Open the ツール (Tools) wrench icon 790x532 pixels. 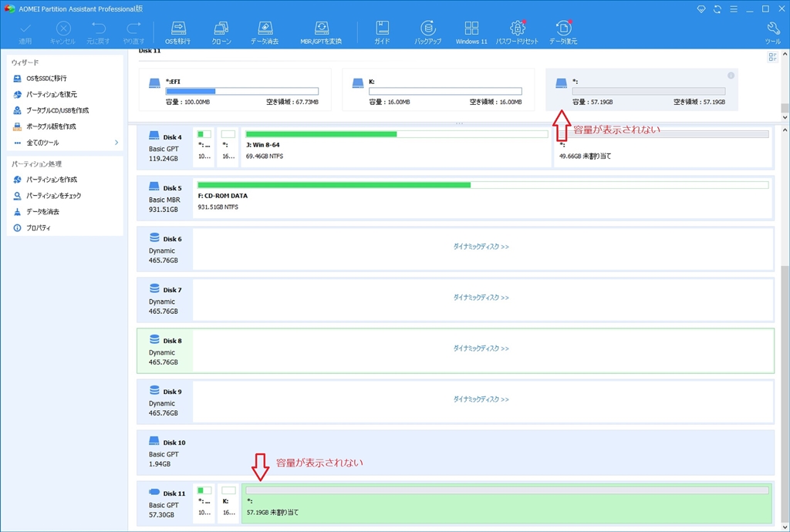(773, 33)
